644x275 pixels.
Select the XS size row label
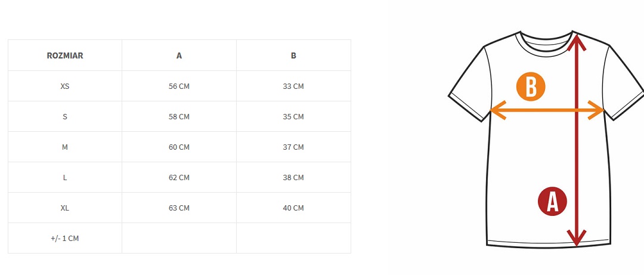click(x=65, y=86)
